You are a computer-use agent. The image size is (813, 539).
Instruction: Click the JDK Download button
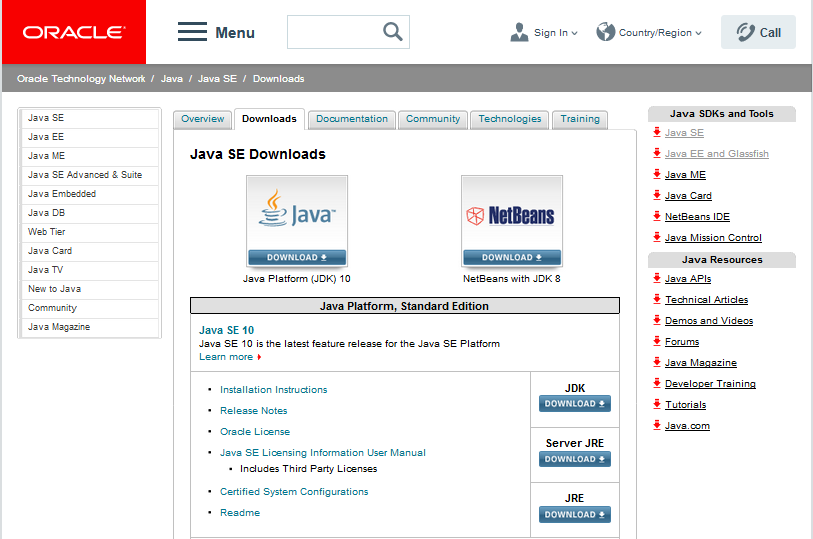point(574,404)
